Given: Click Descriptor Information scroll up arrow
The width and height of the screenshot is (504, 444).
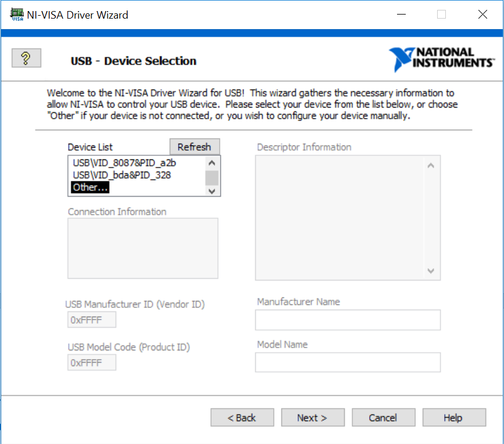Looking at the screenshot, I should pyautogui.click(x=430, y=166).
